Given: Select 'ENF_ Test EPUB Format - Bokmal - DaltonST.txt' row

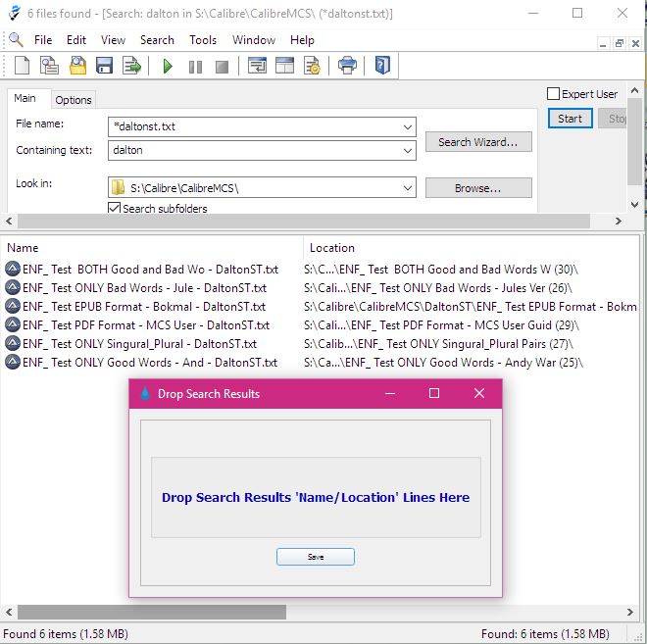Looking at the screenshot, I should point(144,307).
